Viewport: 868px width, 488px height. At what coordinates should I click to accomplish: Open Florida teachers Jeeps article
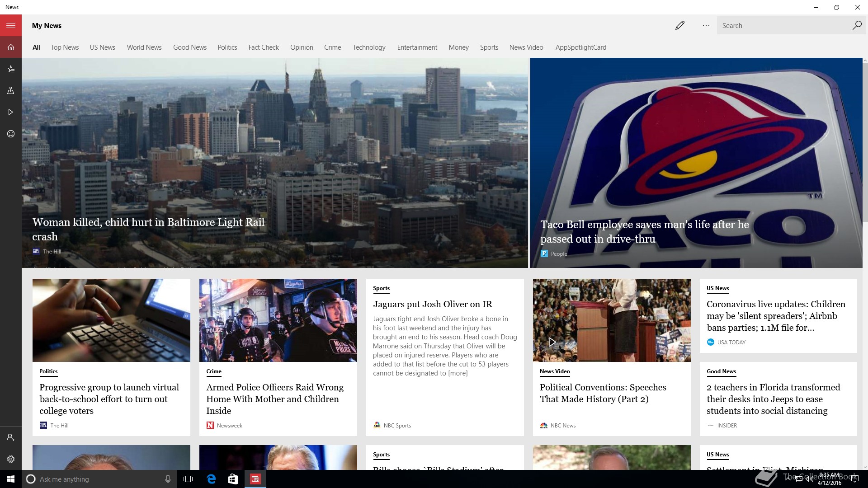[x=773, y=399]
